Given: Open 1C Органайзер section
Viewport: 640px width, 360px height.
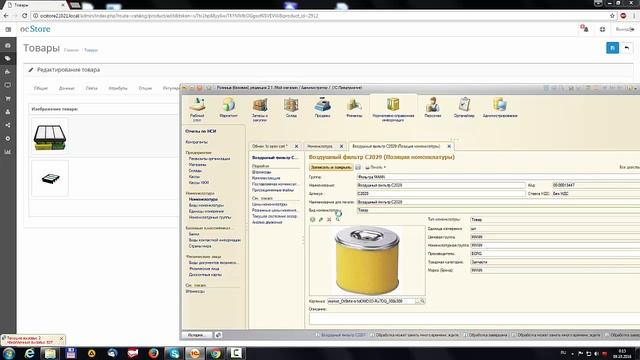Looking at the screenshot, I should pos(464,108).
